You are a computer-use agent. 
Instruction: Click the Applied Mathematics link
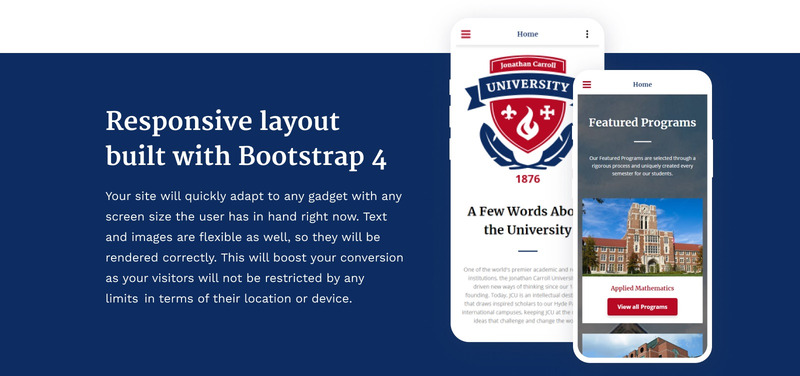[642, 288]
